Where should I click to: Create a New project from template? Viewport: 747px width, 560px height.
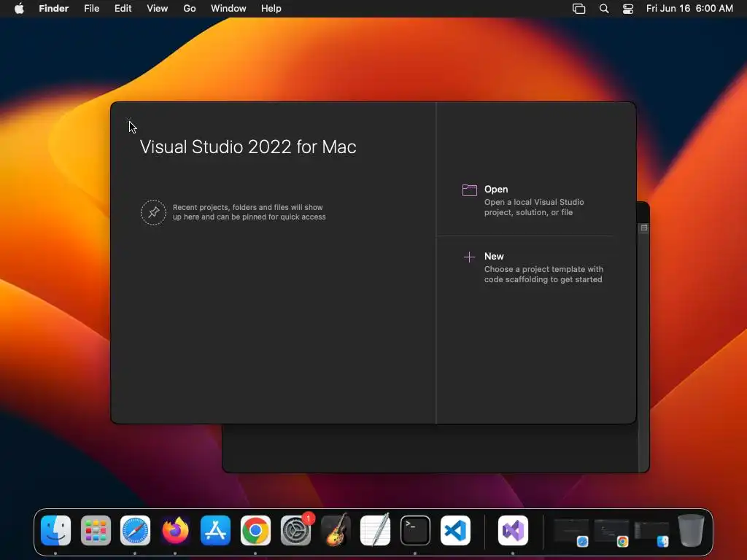pyautogui.click(x=533, y=268)
